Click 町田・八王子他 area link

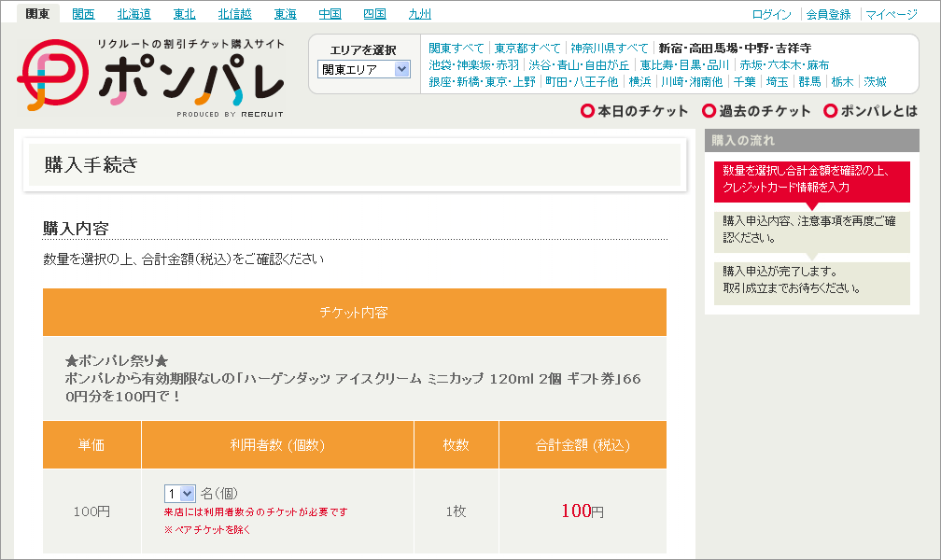pos(582,81)
